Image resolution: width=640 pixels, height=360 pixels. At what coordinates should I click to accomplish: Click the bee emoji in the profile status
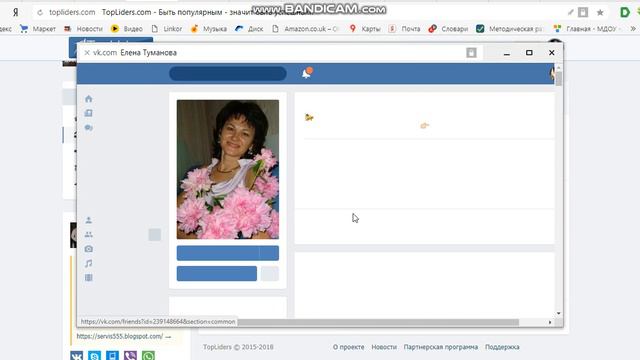(x=309, y=118)
